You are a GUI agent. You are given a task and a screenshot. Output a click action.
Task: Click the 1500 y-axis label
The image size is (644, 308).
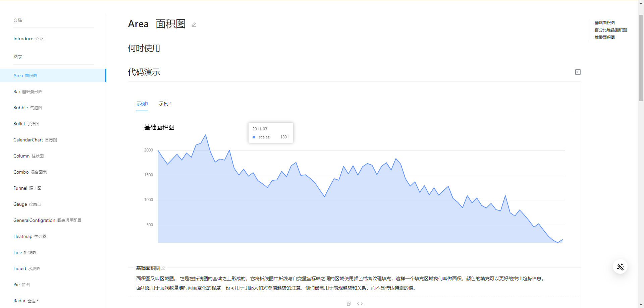(x=149, y=175)
